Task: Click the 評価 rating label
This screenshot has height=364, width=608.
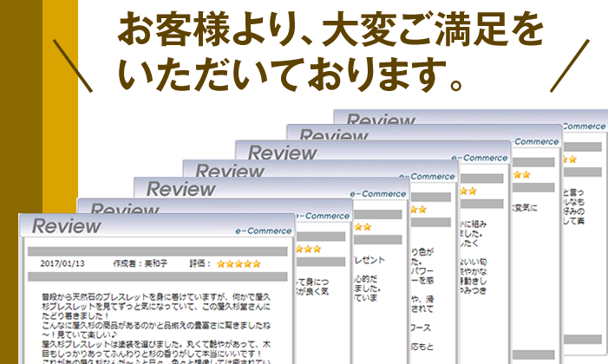Action: 199,263
